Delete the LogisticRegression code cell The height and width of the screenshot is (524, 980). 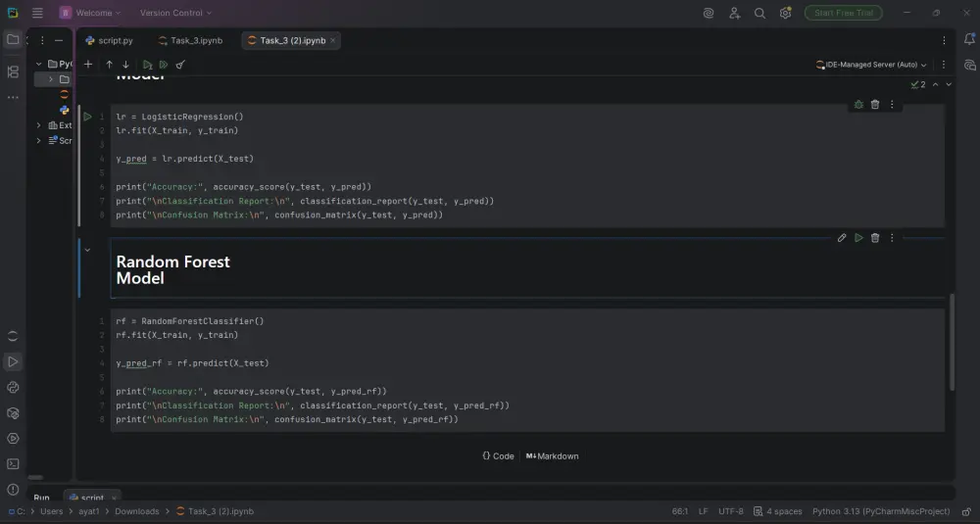875,104
